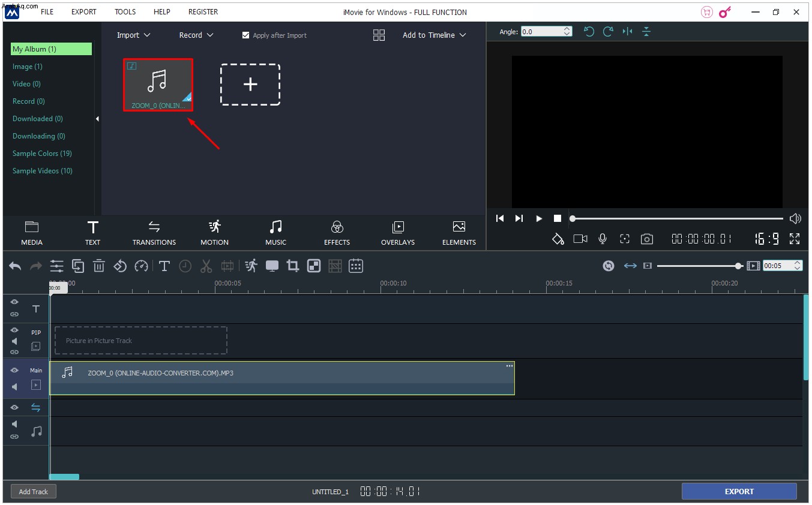Open the speed gauge tool
The image size is (812, 505).
point(141,266)
